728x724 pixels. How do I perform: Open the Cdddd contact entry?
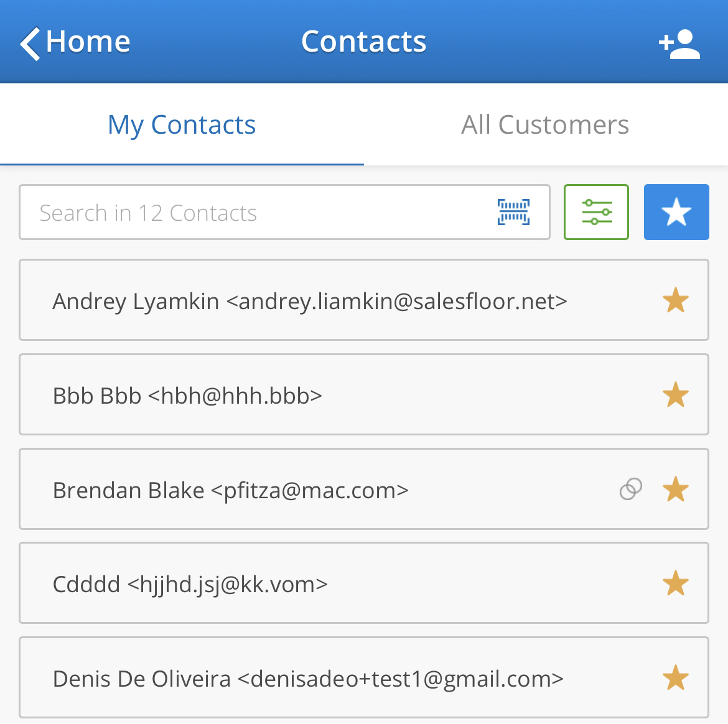[190, 585]
